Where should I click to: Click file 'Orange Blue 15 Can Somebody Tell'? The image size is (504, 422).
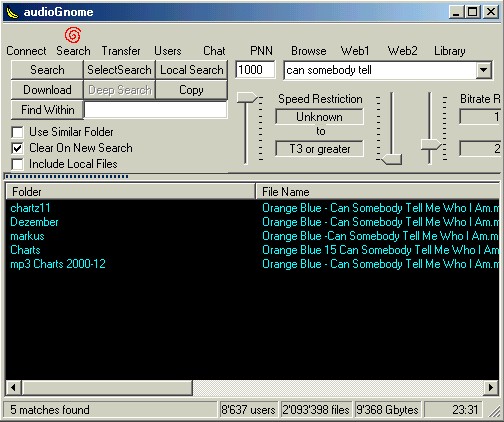(x=381, y=250)
